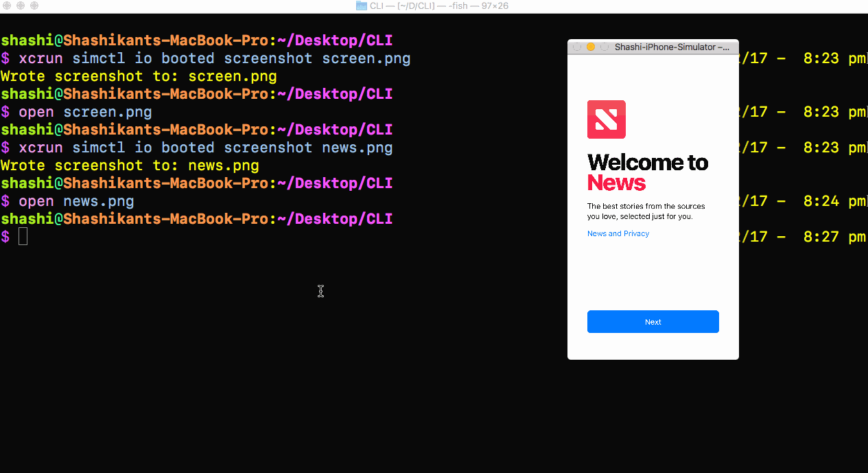Click the 'screenshot news.png' xcrun command

tap(206, 148)
